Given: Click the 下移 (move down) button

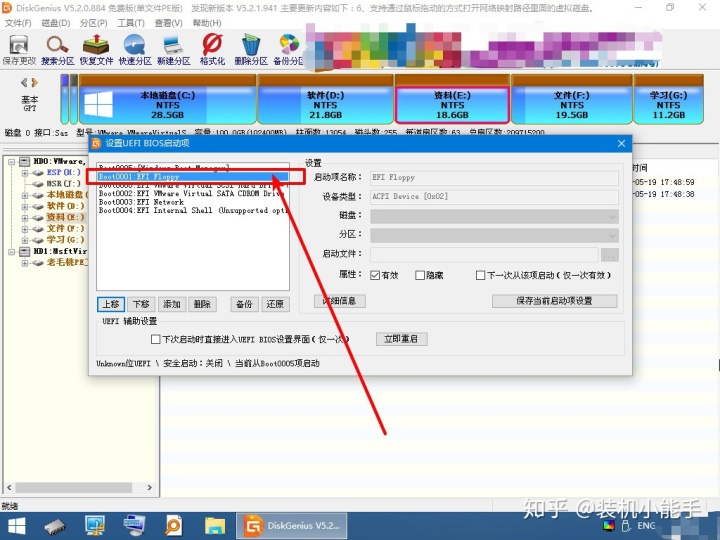Looking at the screenshot, I should tap(141, 304).
